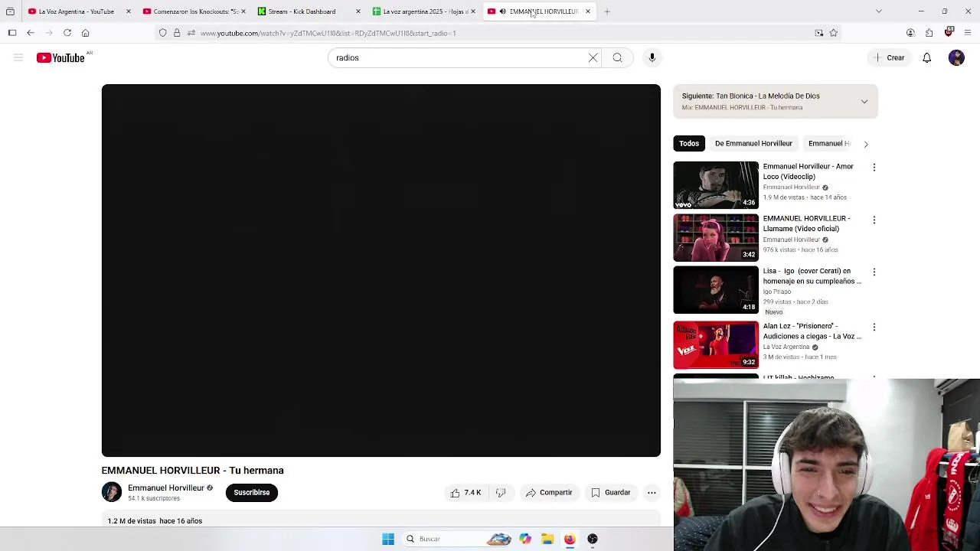Open the extensions puzzle icon
980x551 pixels.
(929, 33)
